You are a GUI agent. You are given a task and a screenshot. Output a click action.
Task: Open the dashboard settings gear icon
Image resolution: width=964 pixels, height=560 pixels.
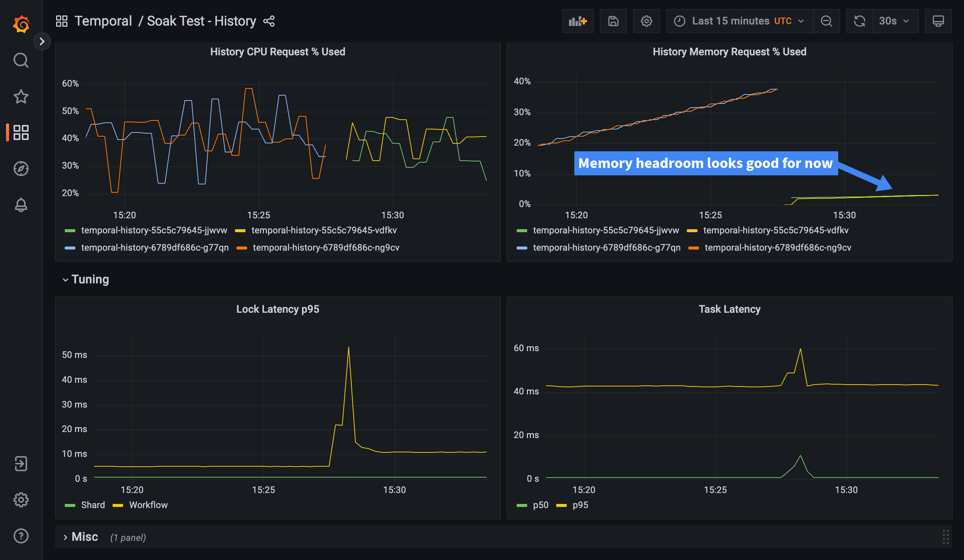pos(646,21)
